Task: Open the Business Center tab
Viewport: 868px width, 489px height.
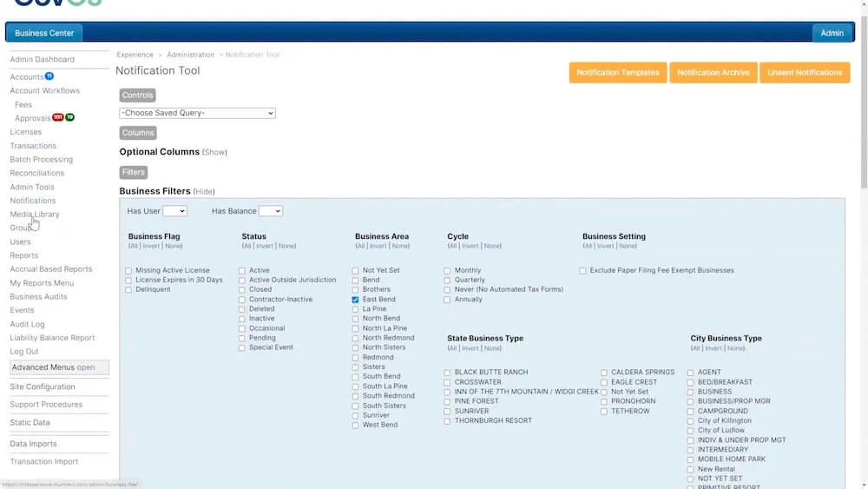Action: coord(44,33)
